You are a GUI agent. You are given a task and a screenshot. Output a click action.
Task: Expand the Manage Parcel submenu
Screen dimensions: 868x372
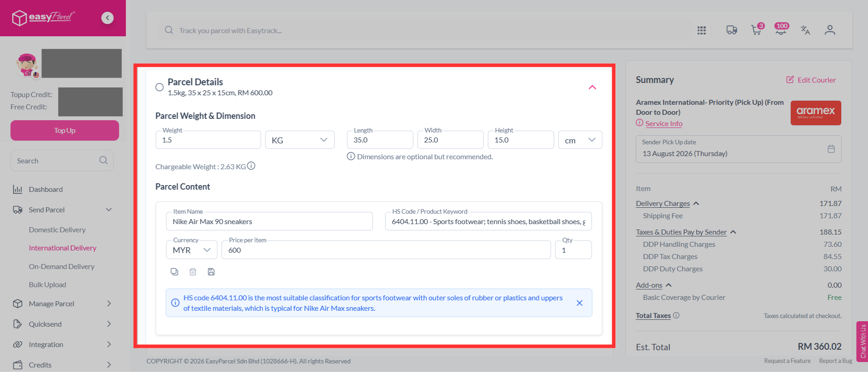(109, 303)
